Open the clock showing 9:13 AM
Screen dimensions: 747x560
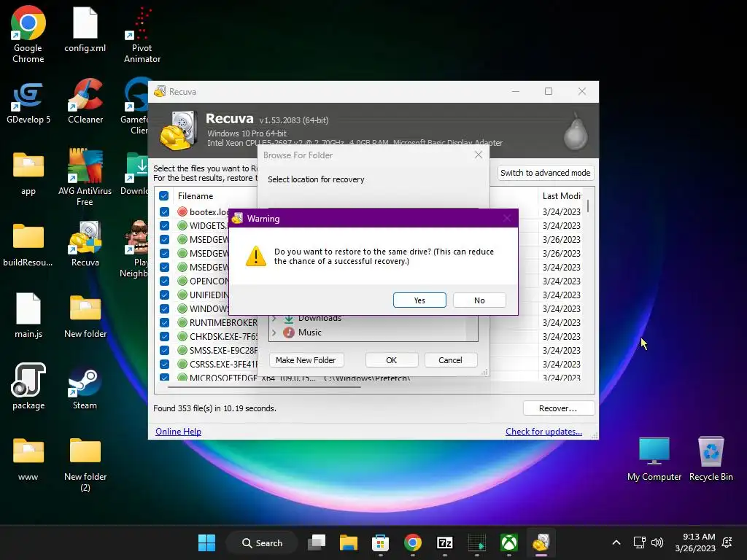[695, 542]
